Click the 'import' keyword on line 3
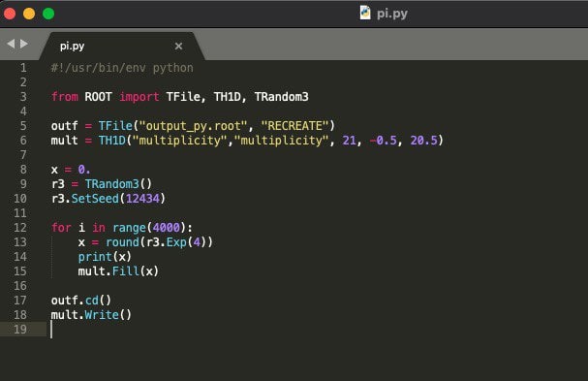Viewport: 588px width, 381px height. (139, 97)
